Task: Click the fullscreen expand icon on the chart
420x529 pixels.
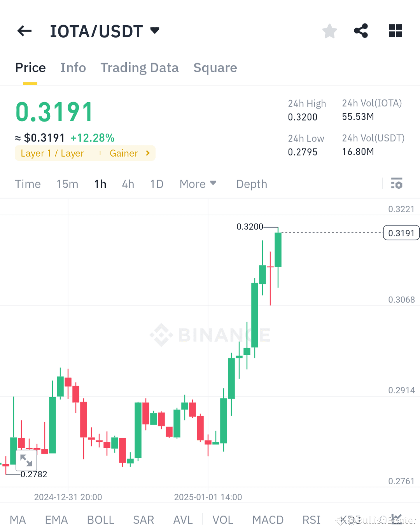Action: [26, 461]
